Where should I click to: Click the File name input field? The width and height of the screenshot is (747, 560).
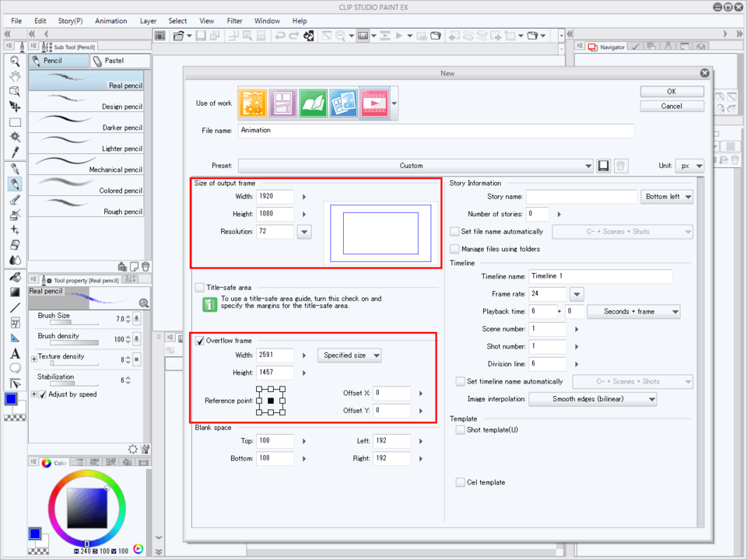[436, 131]
